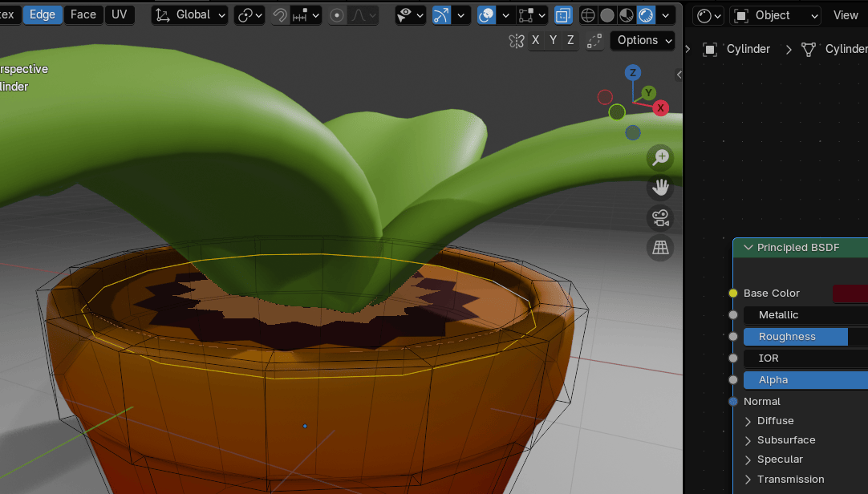Open the View menu in the node editor
The width and height of the screenshot is (868, 494).
pyautogui.click(x=846, y=15)
